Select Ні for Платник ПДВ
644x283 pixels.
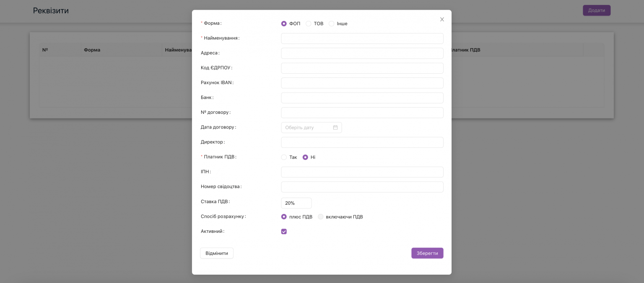click(x=305, y=157)
